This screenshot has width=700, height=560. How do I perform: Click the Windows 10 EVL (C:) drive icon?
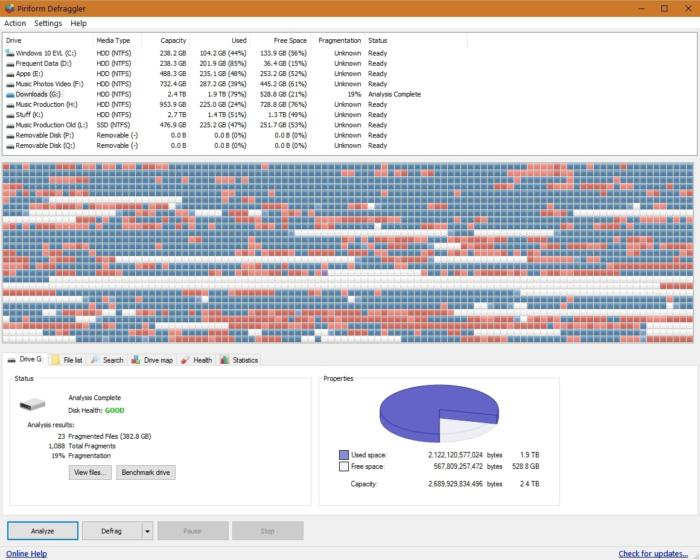(x=10, y=53)
